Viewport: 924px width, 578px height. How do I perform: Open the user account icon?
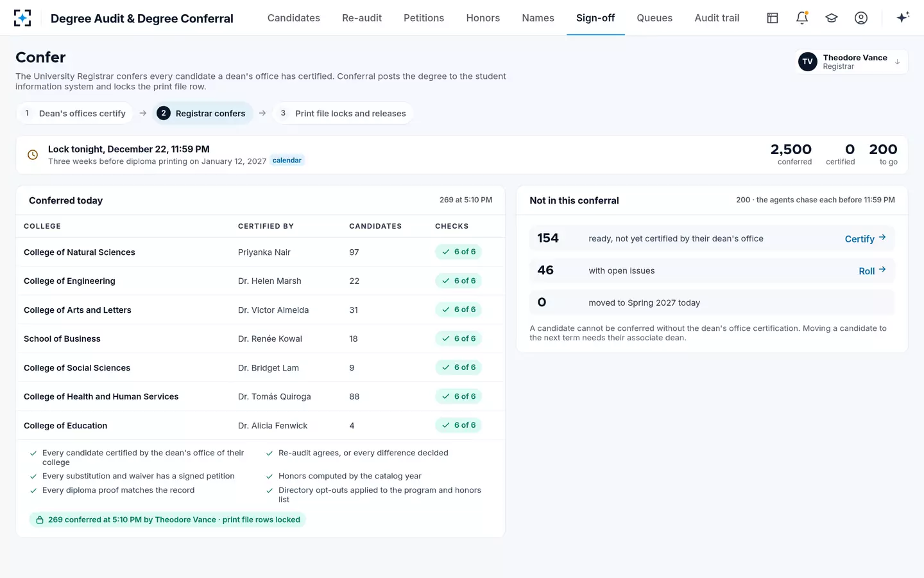[x=861, y=18]
